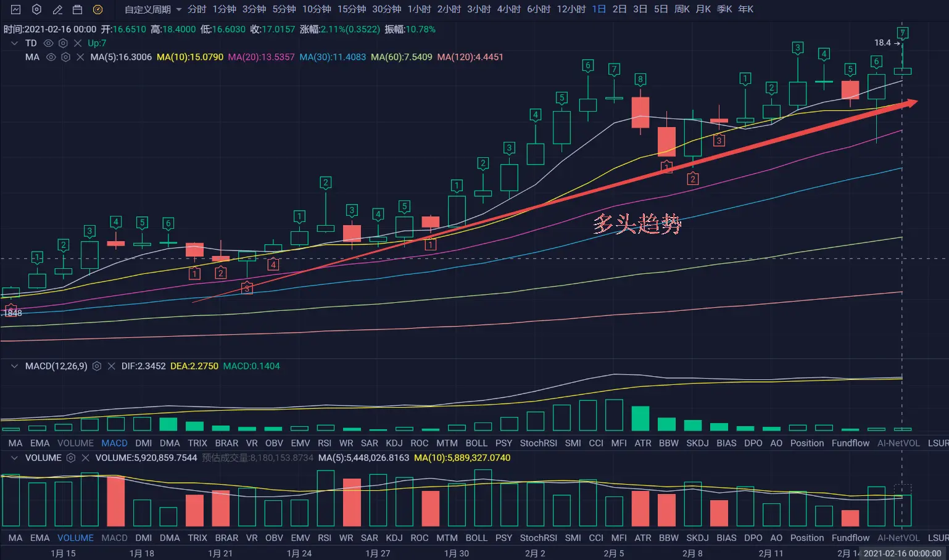Select the 1日 daily interval

(599, 9)
